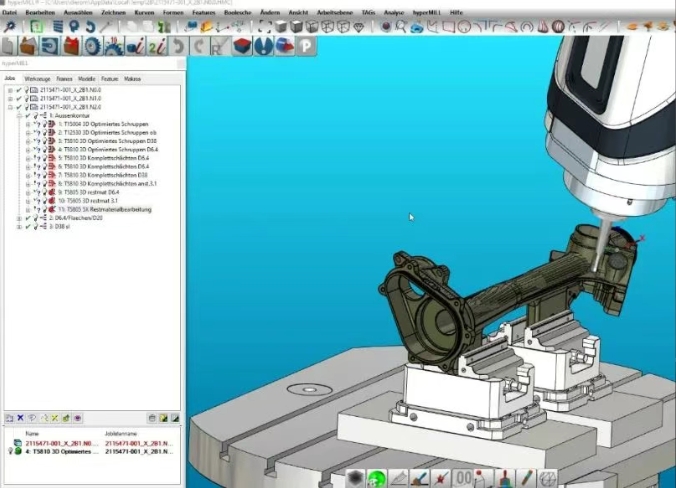This screenshot has height=488, width=676.
Task: Click the blue X delete icon in job panel
Action: 20,417
